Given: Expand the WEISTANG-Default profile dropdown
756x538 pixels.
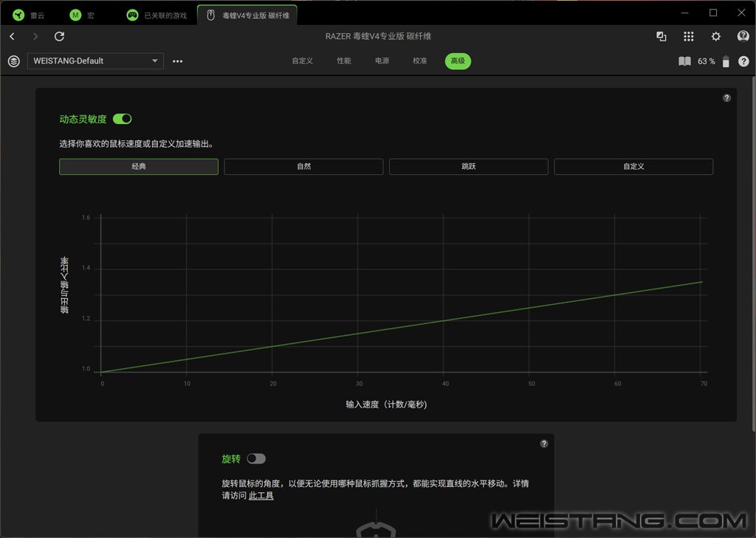Looking at the screenshot, I should pyautogui.click(x=95, y=61).
